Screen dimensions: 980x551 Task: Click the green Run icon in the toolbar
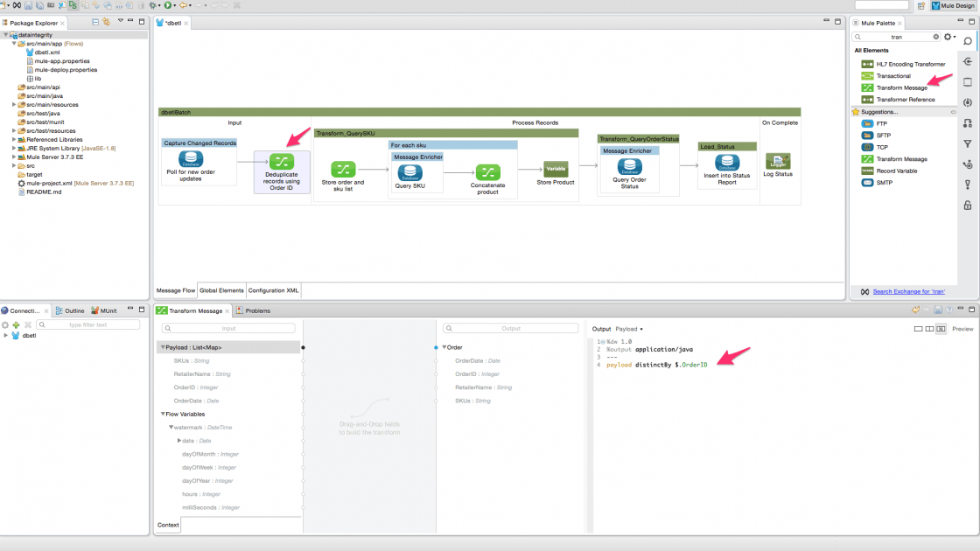167,5
